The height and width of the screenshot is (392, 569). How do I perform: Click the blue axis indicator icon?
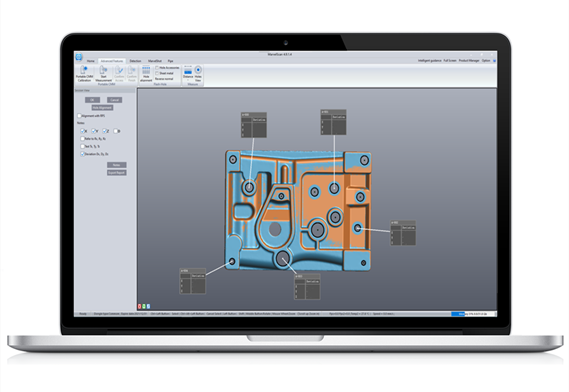tap(148, 306)
